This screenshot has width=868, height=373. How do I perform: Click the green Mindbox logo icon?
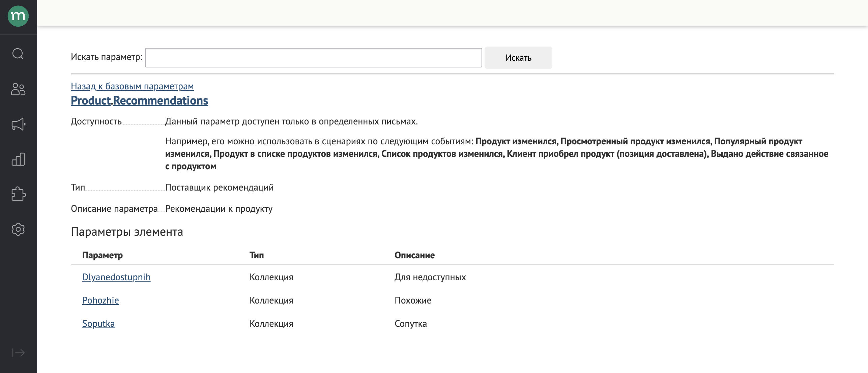pyautogui.click(x=18, y=16)
